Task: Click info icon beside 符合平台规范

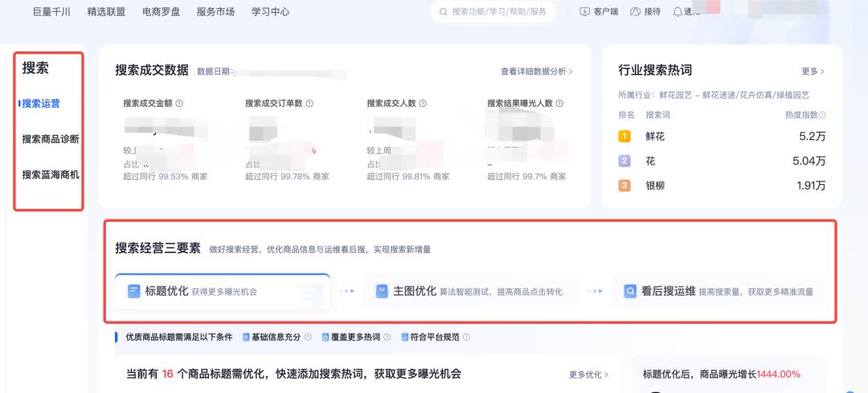Action: [x=467, y=337]
